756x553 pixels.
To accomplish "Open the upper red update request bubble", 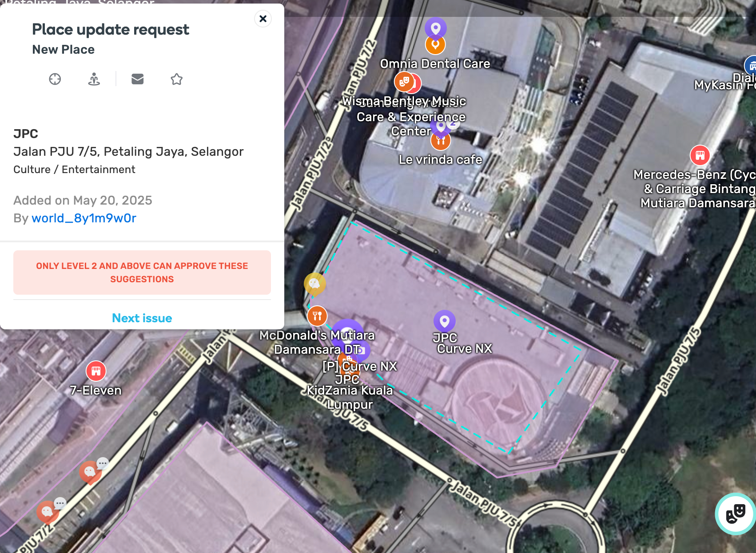I will click(x=90, y=472).
